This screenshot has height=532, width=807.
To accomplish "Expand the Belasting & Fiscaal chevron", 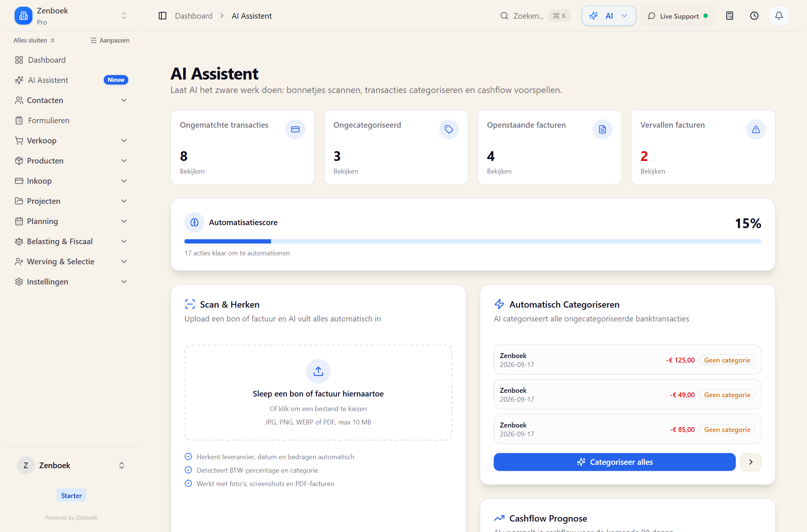I will 124,241.
